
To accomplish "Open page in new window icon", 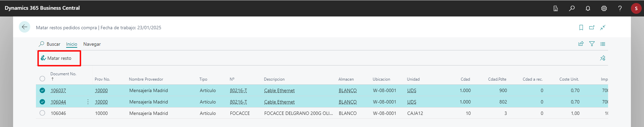I will point(592,28).
